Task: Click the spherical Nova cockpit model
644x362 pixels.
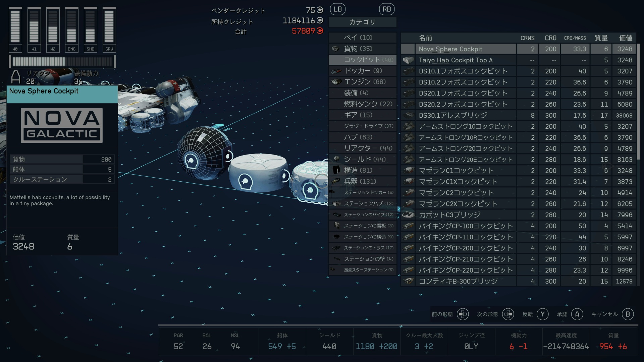Action: (204, 153)
